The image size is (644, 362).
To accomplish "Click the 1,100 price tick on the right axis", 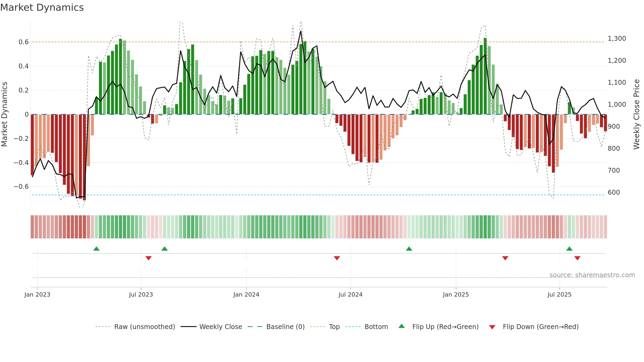I will 617,83.
